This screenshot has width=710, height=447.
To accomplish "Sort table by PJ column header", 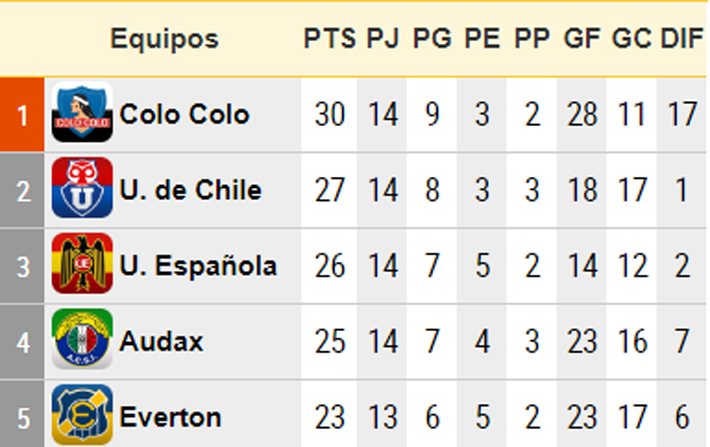I will (x=383, y=38).
